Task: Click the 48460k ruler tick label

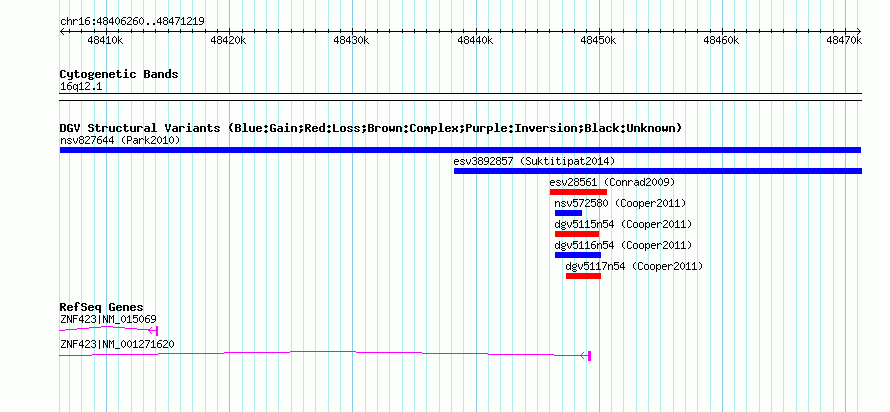Action: click(x=721, y=40)
